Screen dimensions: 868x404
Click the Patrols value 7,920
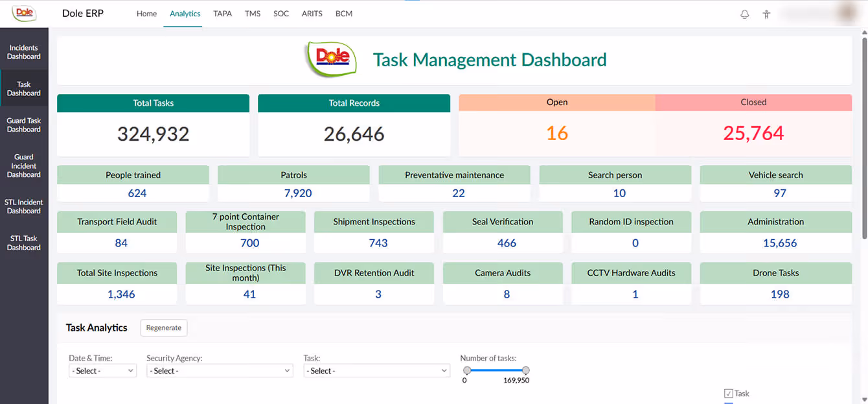298,193
